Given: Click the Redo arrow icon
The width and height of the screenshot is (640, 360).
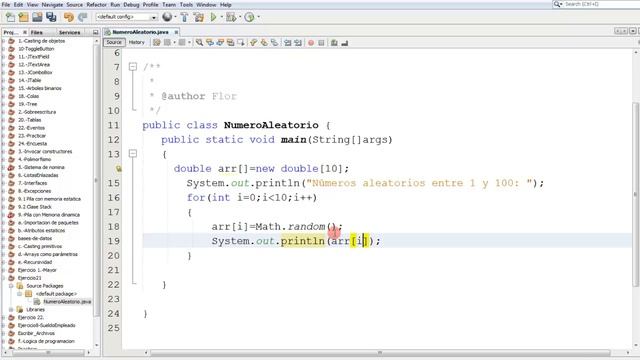Looking at the screenshot, I should coord(82,17).
